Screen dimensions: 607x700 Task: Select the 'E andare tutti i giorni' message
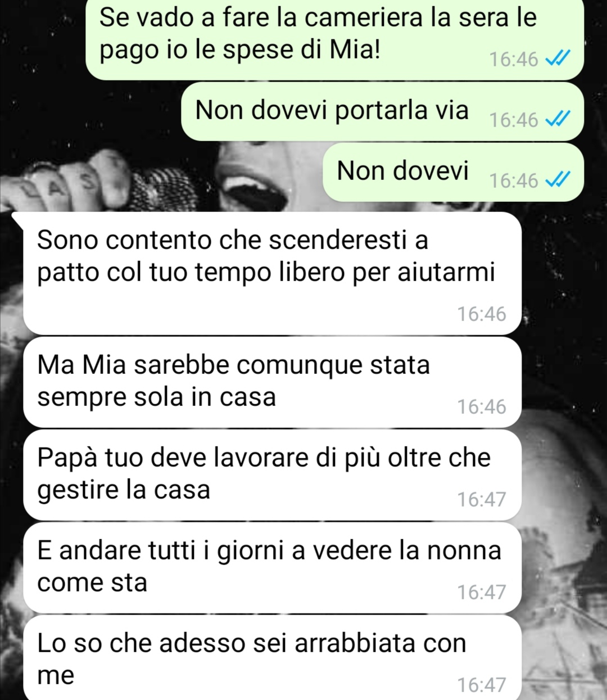point(272,568)
